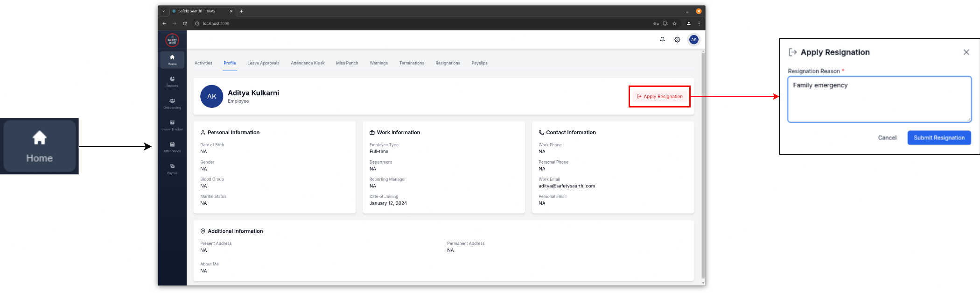This screenshot has width=980, height=293.
Task: Select the Payslips tab
Action: click(479, 63)
